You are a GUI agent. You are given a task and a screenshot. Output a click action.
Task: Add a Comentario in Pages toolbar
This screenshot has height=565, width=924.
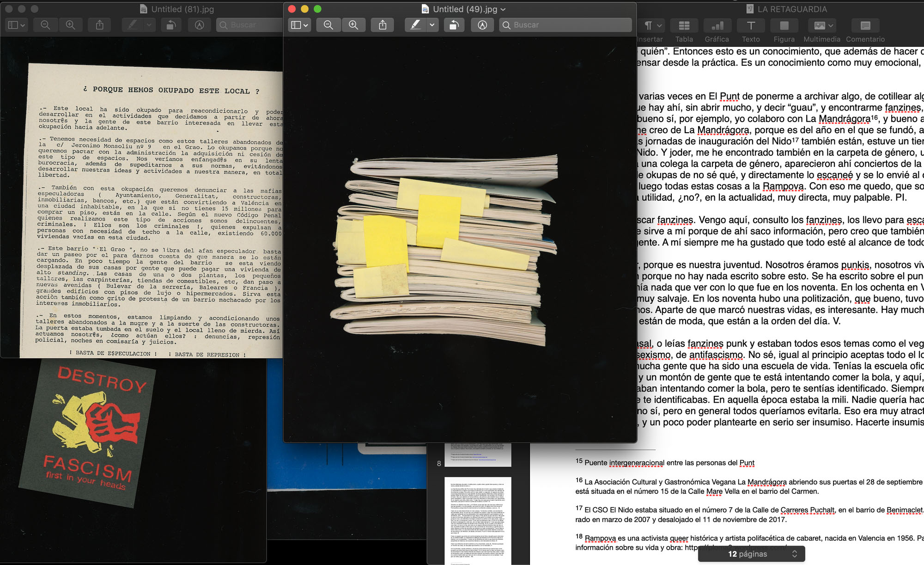click(x=865, y=26)
